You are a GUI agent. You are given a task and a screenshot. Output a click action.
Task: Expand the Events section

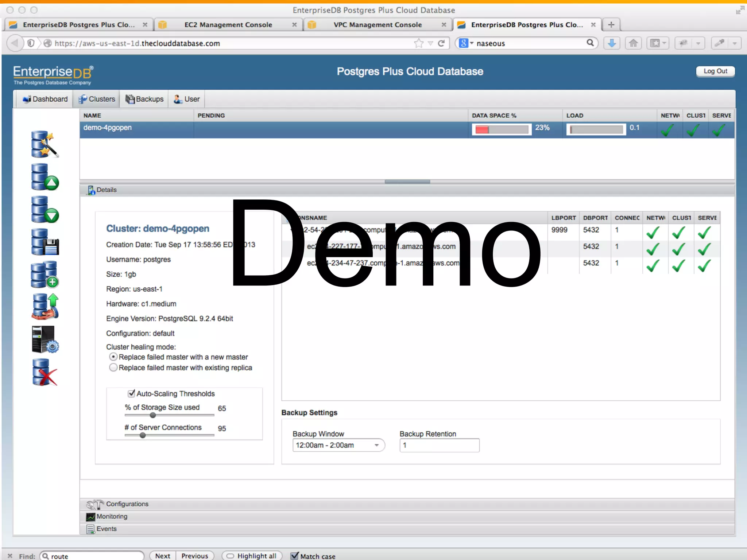[407, 529]
